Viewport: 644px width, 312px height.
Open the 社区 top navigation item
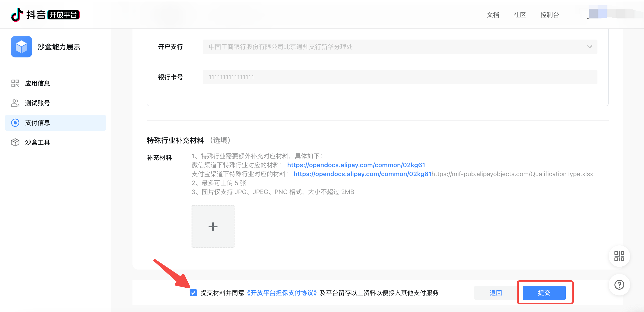[520, 15]
